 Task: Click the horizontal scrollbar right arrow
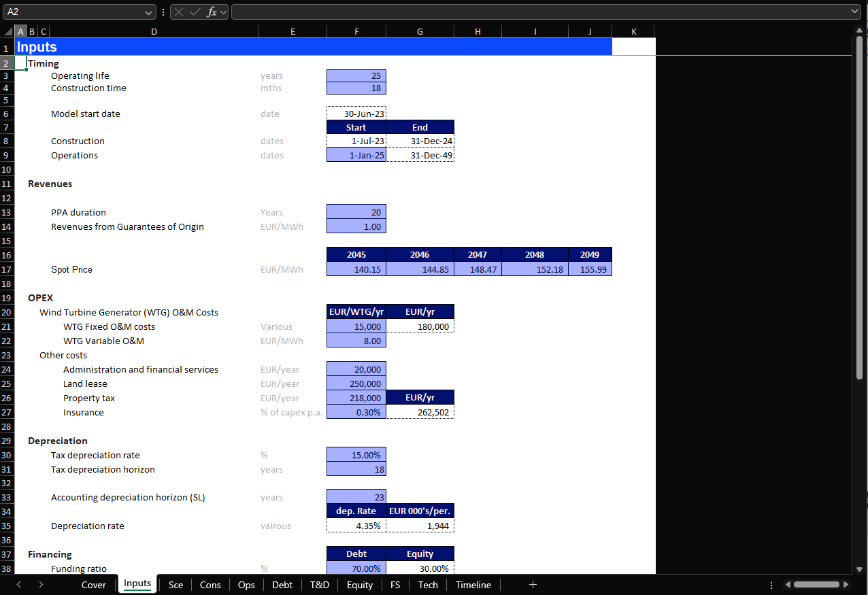[x=846, y=585]
